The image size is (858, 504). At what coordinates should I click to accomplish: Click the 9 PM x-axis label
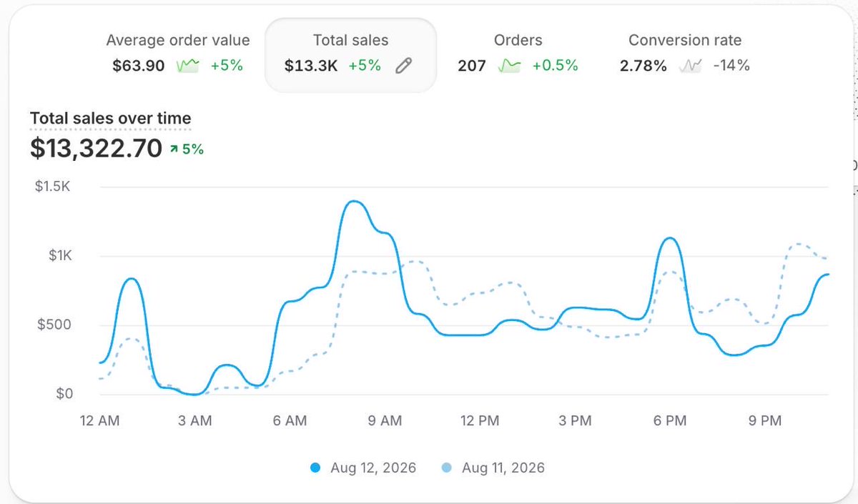[765, 421]
